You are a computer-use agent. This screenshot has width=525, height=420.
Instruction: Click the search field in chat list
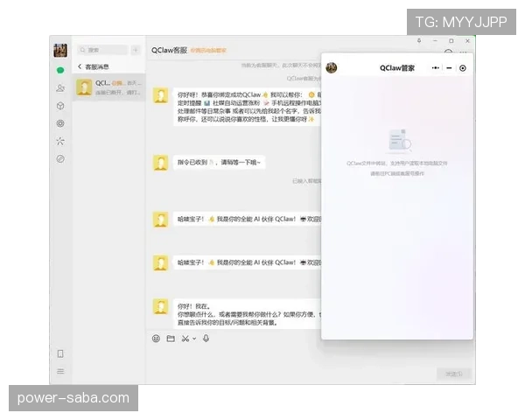(x=102, y=50)
